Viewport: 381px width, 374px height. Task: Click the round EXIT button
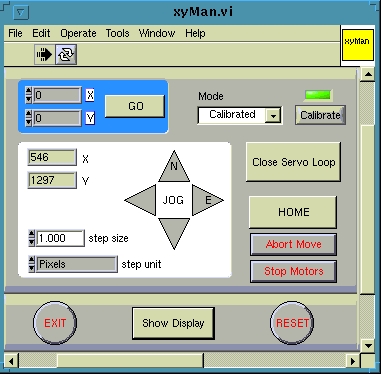55,323
